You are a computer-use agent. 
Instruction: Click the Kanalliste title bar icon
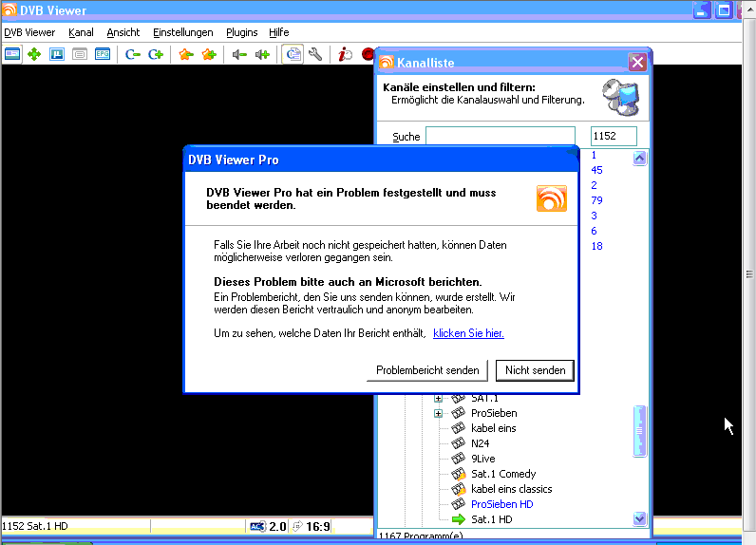pyautogui.click(x=387, y=62)
